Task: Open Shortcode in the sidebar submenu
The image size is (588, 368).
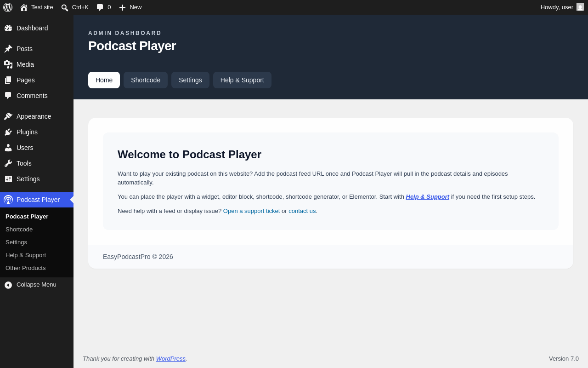Action: click(x=37, y=229)
